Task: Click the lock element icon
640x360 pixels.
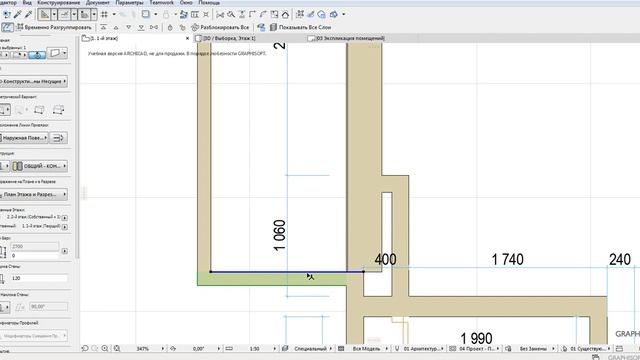Action: tap(170, 27)
